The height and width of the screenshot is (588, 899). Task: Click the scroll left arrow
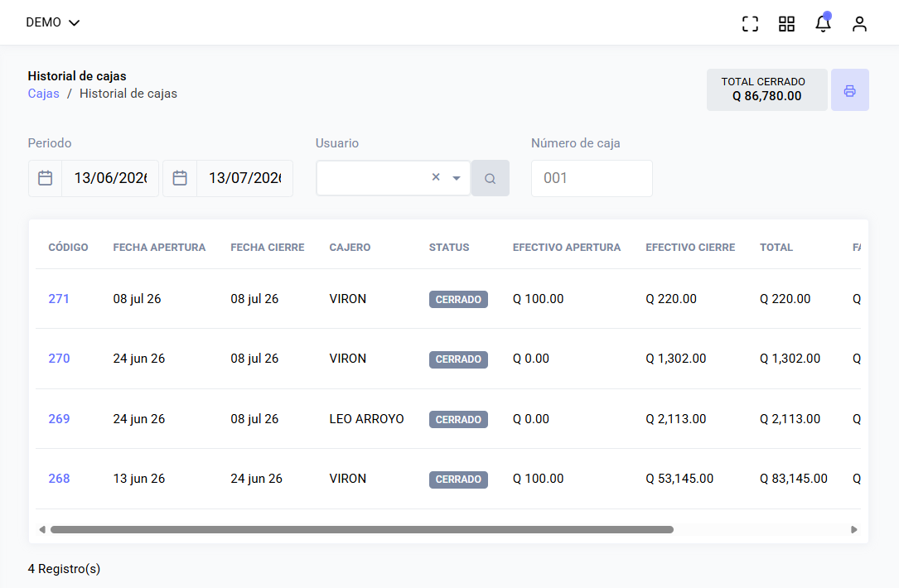click(x=42, y=529)
